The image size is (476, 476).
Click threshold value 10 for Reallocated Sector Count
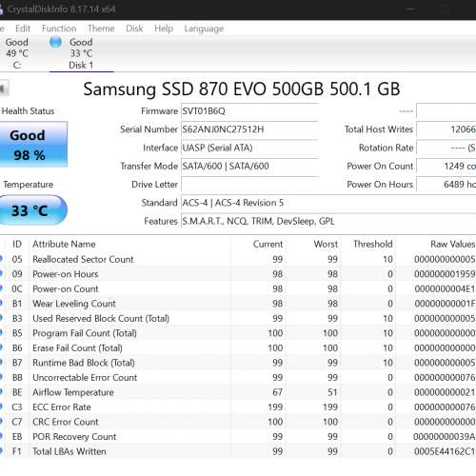pos(387,259)
